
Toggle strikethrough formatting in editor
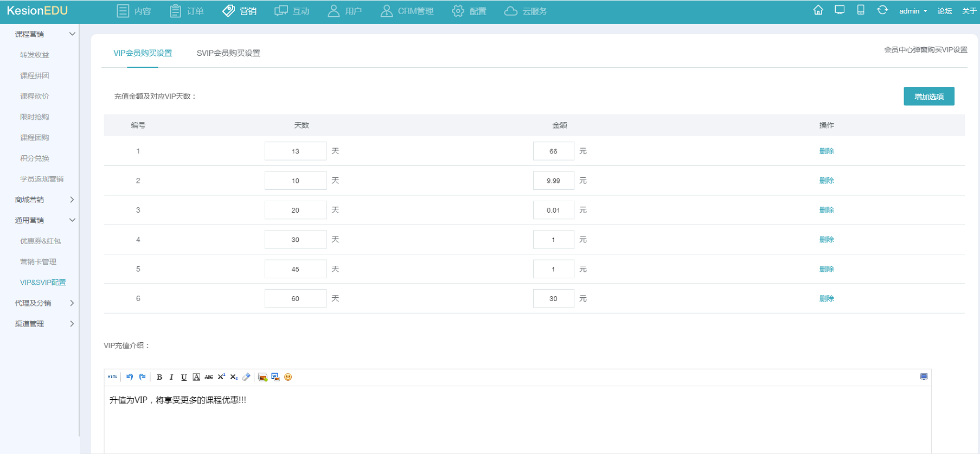209,377
